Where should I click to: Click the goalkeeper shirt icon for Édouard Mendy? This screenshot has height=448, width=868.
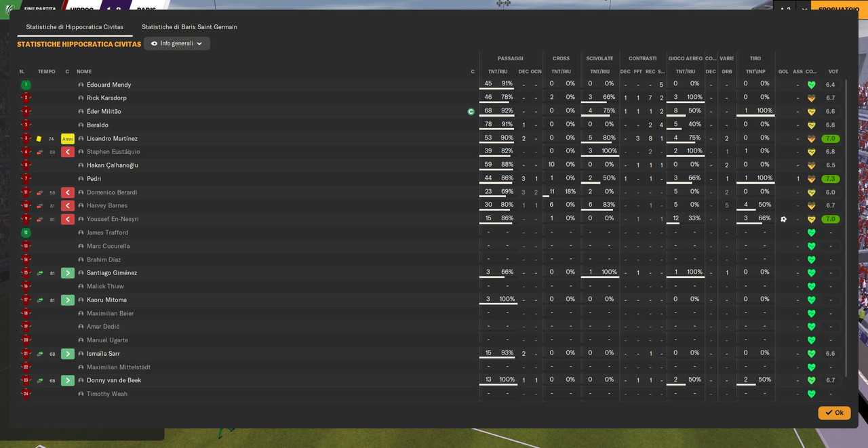click(x=26, y=85)
